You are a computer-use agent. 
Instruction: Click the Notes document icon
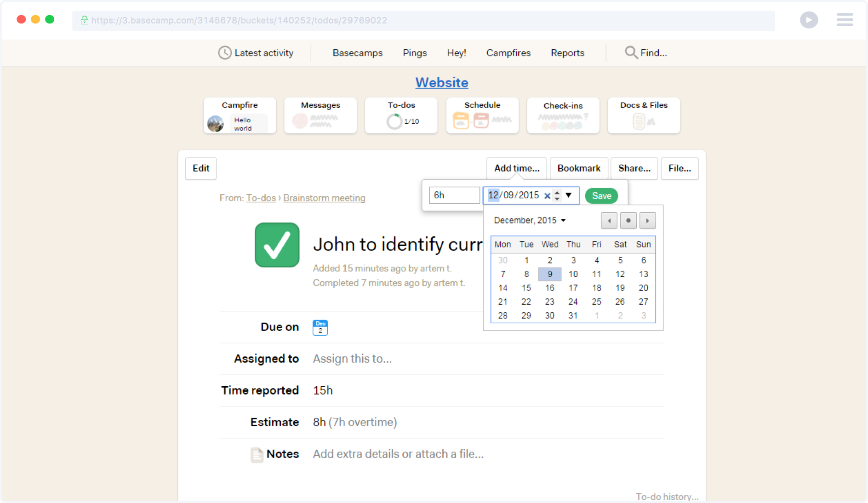[257, 454]
